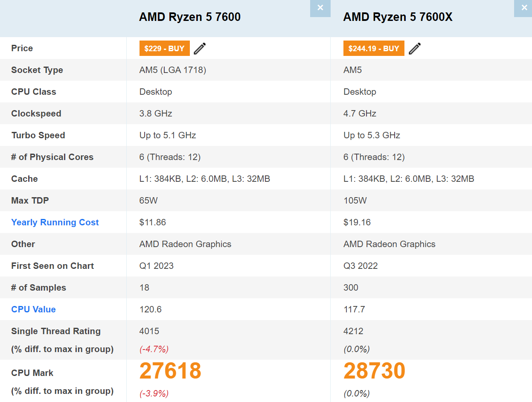Screen dimensions: 532x402
Task: Click the AM5 (LGA 1718) socket value
Action: (x=173, y=70)
